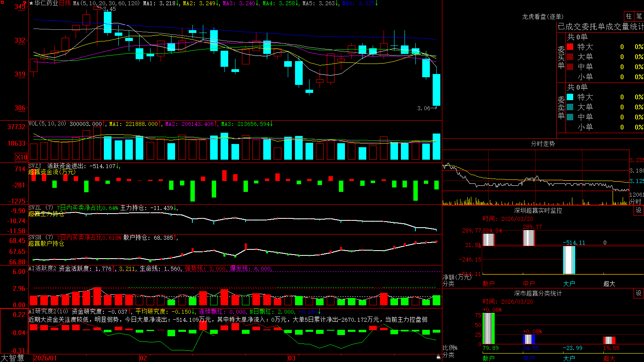Click the 超大 bar showing 19.55

(x=609, y=340)
